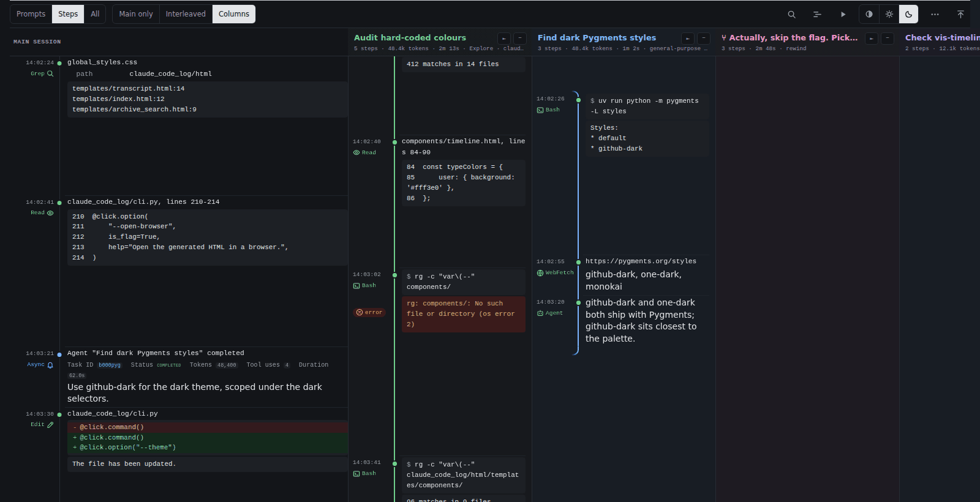The image size is (980, 502).
Task: Collapse the Audit hard-coded colours column
Action: point(520,38)
